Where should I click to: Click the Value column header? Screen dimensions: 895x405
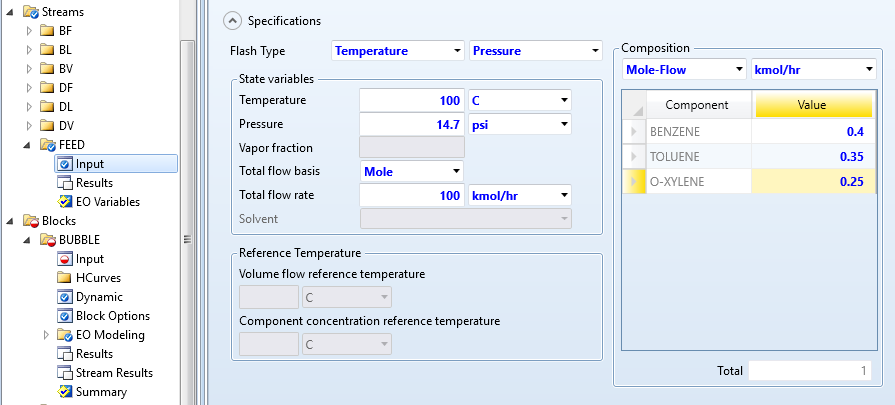pos(813,105)
